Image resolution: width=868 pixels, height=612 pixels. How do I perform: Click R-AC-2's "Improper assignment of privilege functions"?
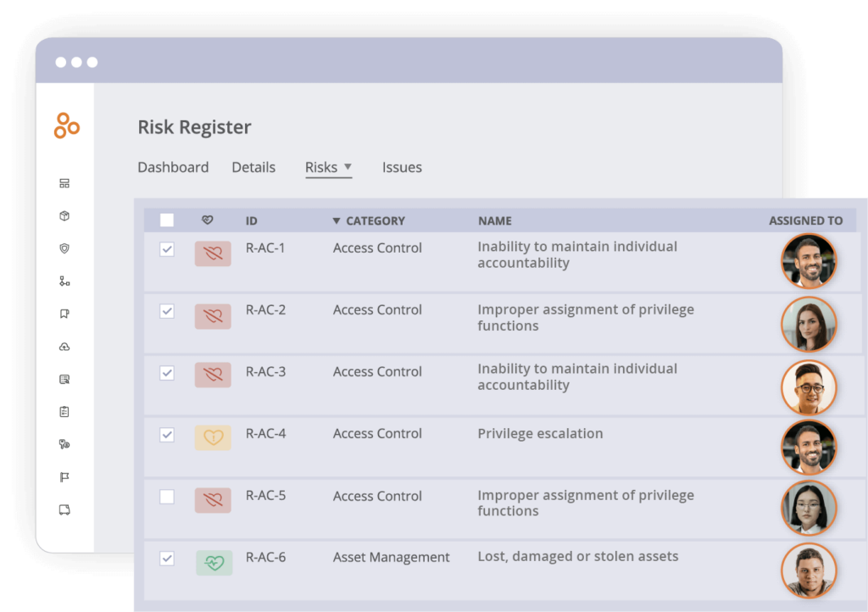point(586,318)
